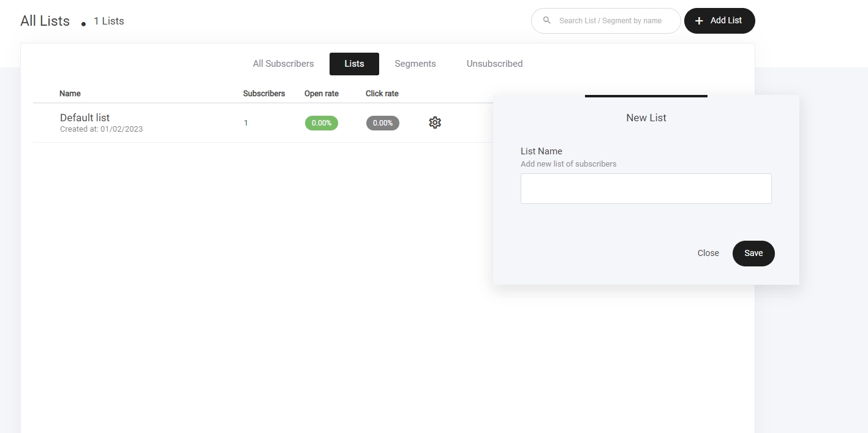The width and height of the screenshot is (868, 433).
Task: Close the New List dialog
Action: click(x=708, y=254)
